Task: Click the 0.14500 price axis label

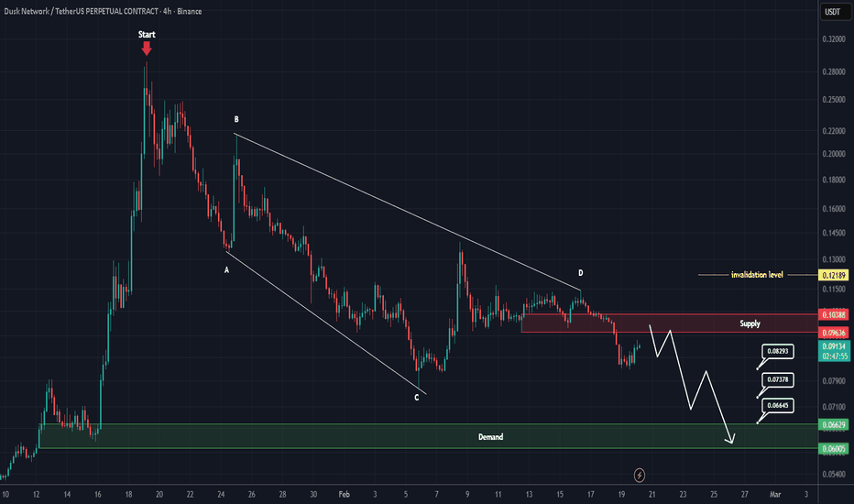Action: (x=834, y=233)
